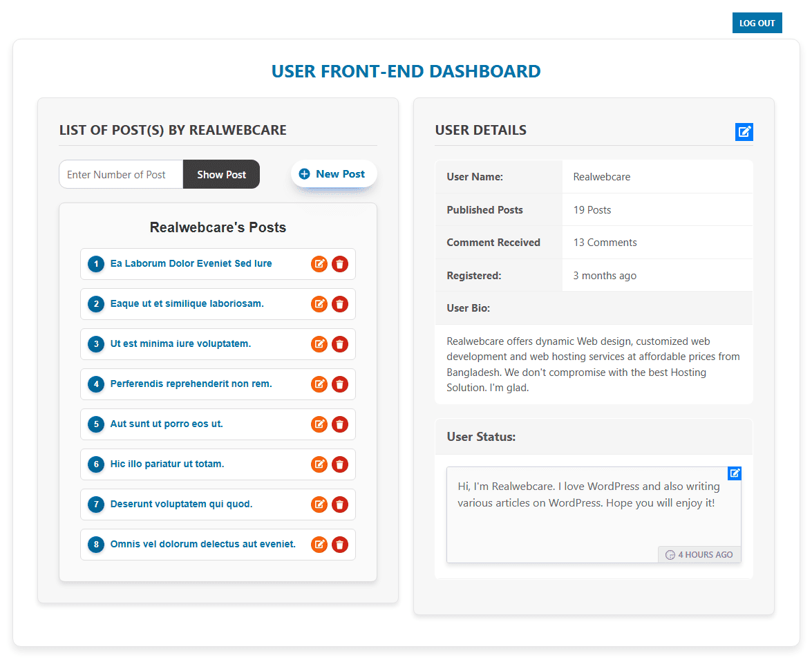Click the user status text box

[586, 511]
